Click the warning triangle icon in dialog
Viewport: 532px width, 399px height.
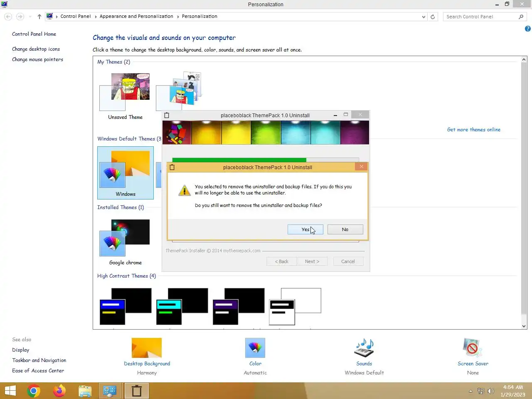pyautogui.click(x=184, y=190)
